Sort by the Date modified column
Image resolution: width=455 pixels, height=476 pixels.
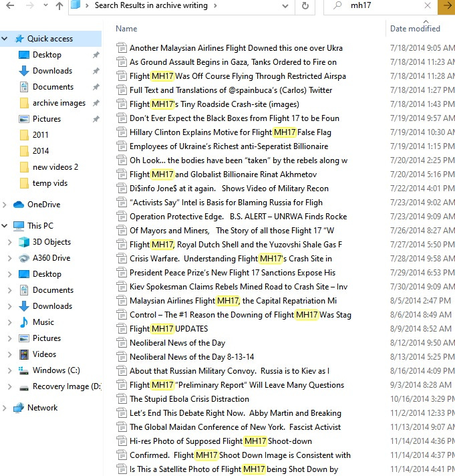tap(415, 29)
